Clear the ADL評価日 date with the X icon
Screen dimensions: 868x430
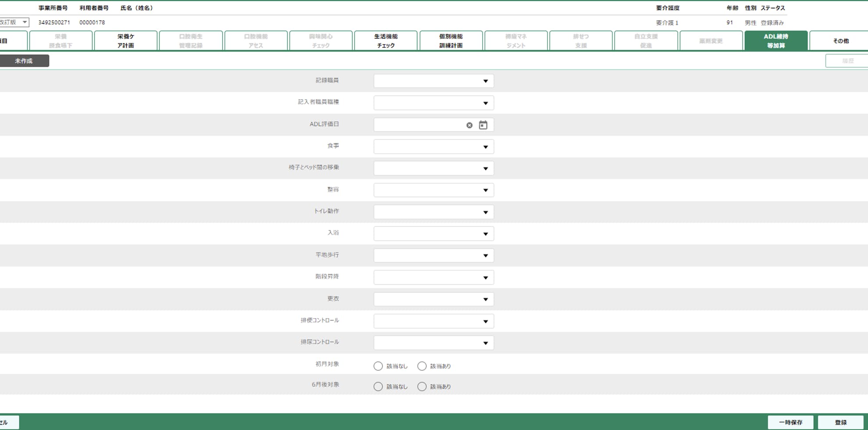(469, 125)
